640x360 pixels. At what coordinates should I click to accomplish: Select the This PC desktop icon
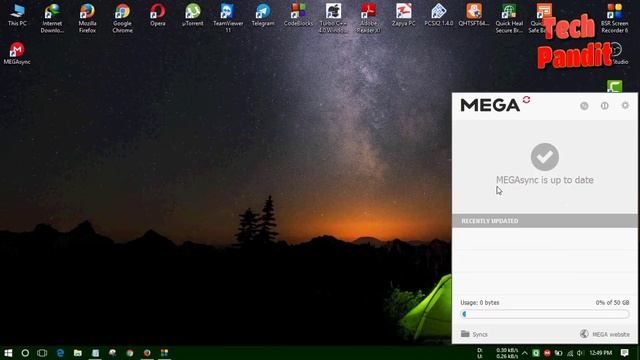(17, 15)
